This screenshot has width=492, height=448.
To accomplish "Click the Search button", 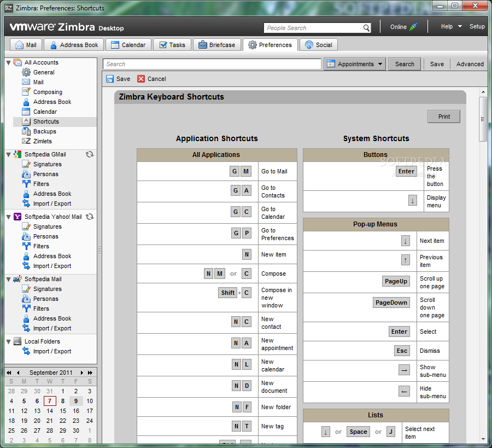I will click(405, 64).
